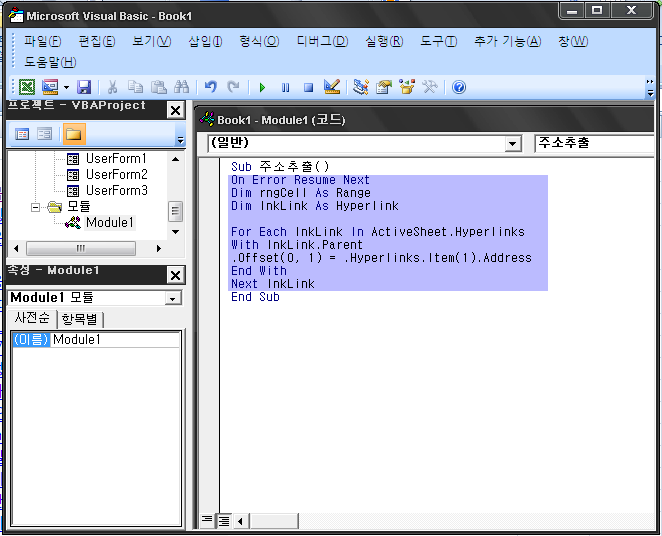Screen dimensions: 662x536
Task: Click the Paste clipboard icon
Action: [x=159, y=87]
